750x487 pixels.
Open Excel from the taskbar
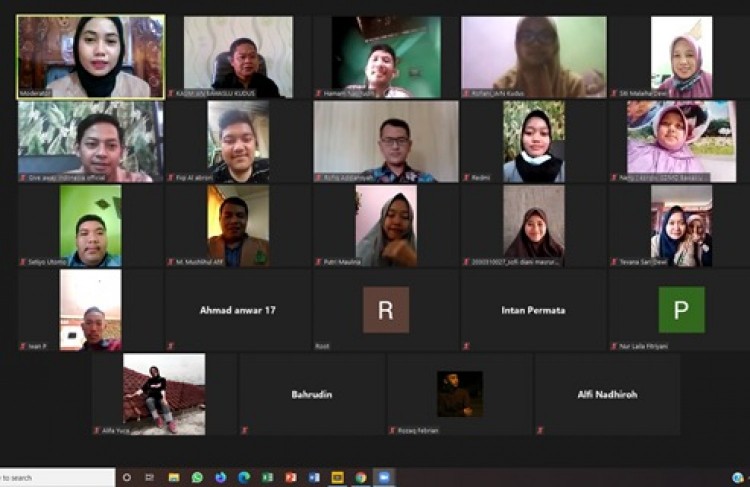[267, 478]
